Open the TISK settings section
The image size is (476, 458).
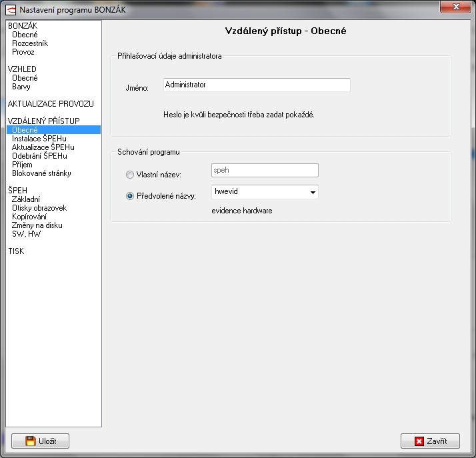click(16, 251)
